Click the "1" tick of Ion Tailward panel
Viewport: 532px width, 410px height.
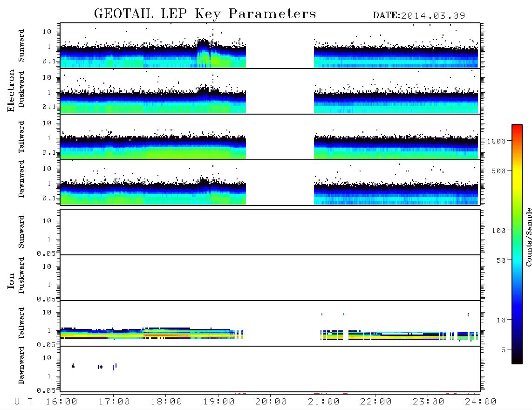(x=49, y=331)
